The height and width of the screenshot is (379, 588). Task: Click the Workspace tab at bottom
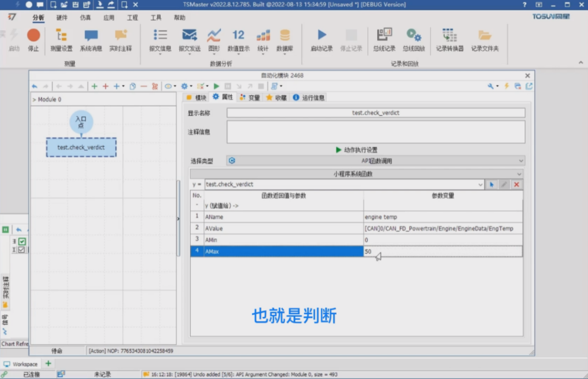pos(21,364)
